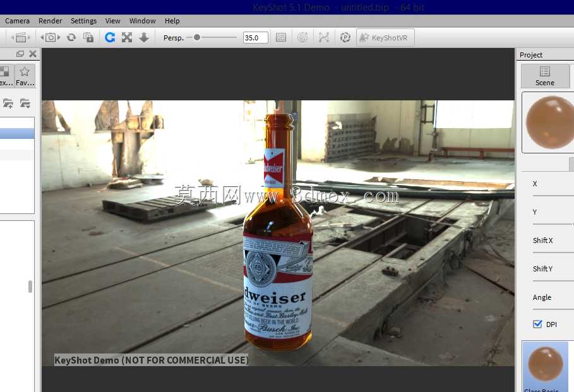This screenshot has width=574, height=392.
Task: Switch to the Textures library tab
Action: [x=6, y=76]
